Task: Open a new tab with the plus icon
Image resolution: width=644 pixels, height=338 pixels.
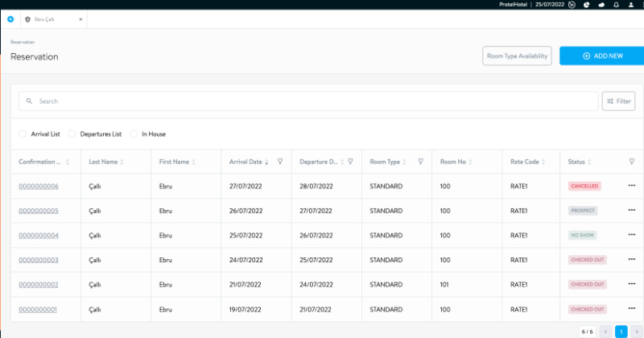Action: point(10,19)
